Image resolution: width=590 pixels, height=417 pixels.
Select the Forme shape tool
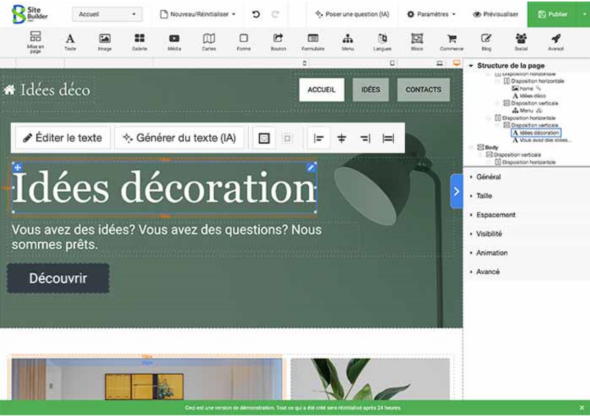click(x=243, y=42)
